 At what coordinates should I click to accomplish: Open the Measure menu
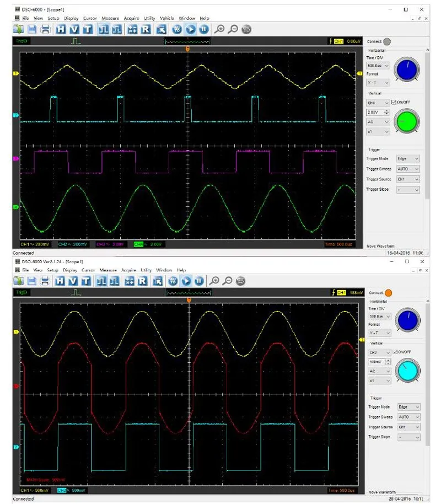tap(110, 18)
